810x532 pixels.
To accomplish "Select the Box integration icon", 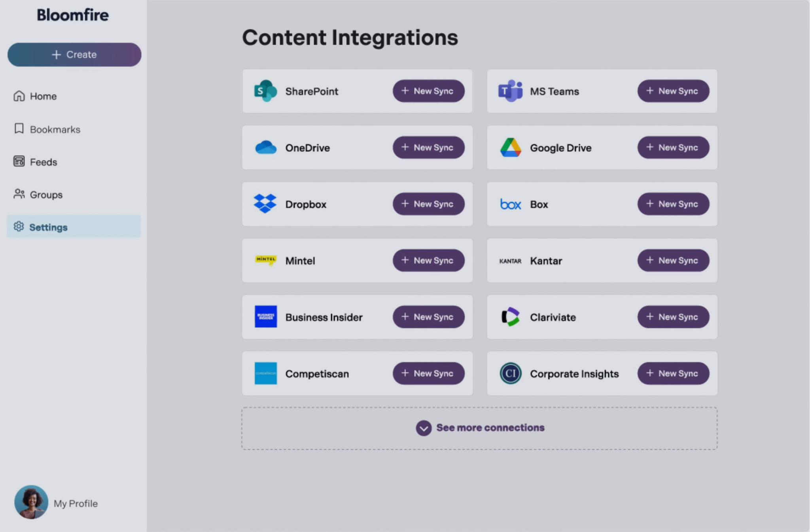I will coord(510,204).
